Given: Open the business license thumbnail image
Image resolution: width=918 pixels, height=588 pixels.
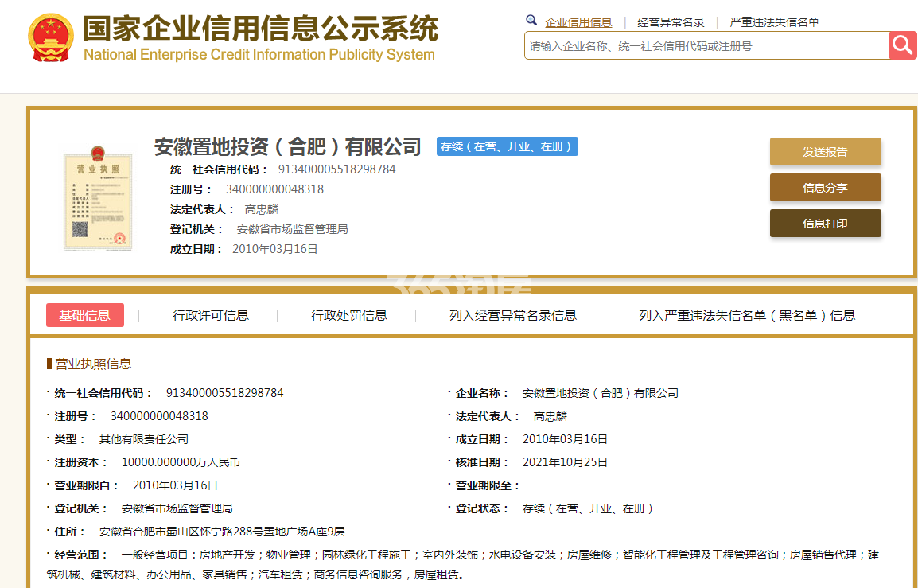Looking at the screenshot, I should pyautogui.click(x=99, y=199).
